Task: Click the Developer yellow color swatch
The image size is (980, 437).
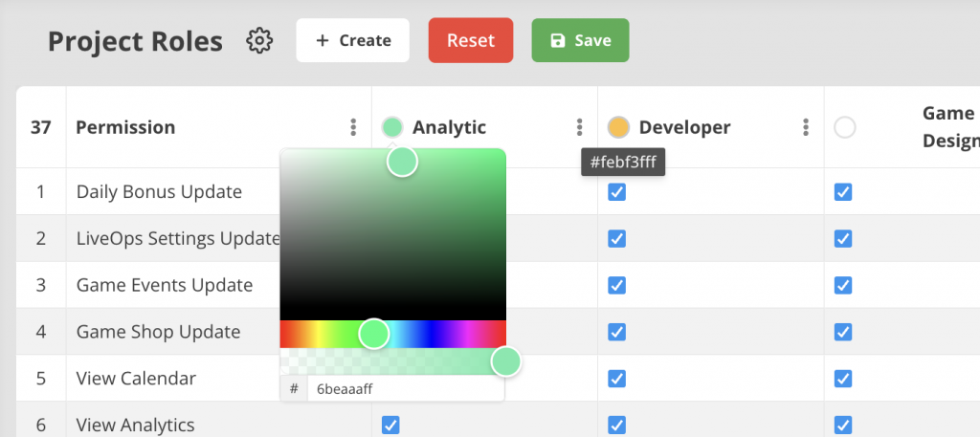Action: click(618, 127)
